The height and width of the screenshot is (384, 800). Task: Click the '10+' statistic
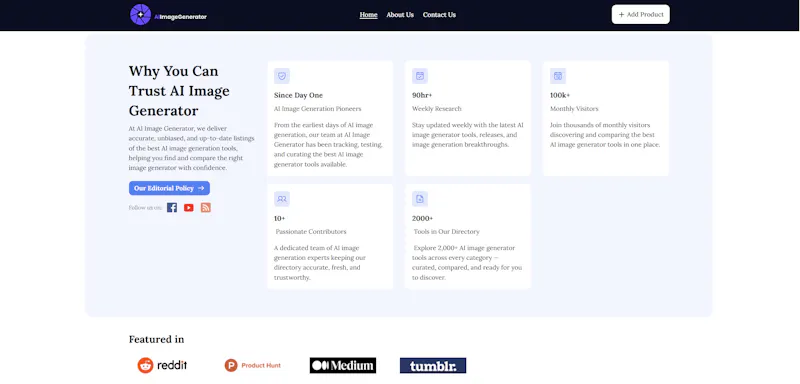pos(280,218)
